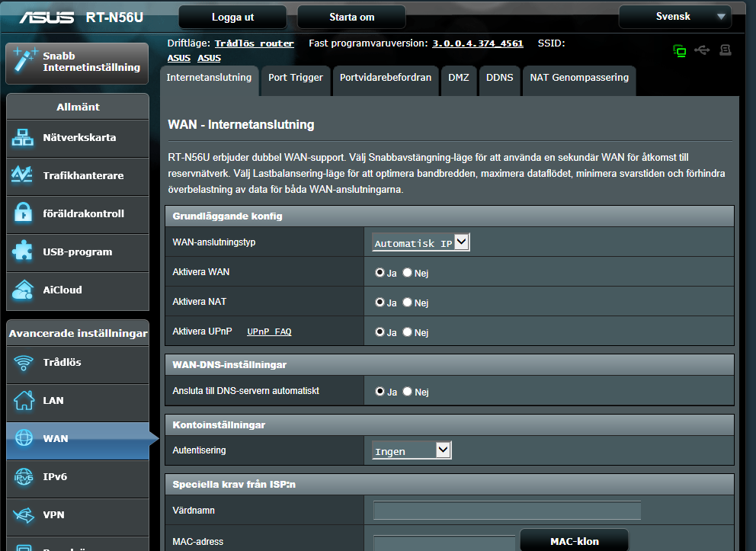Open USB-program in the sidebar
756x551 pixels.
pyautogui.click(x=78, y=252)
